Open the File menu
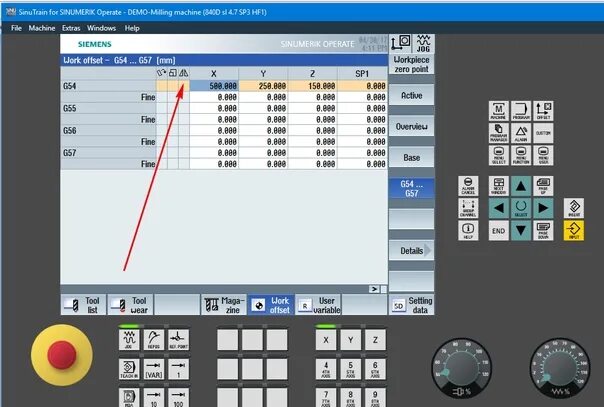 tap(16, 28)
